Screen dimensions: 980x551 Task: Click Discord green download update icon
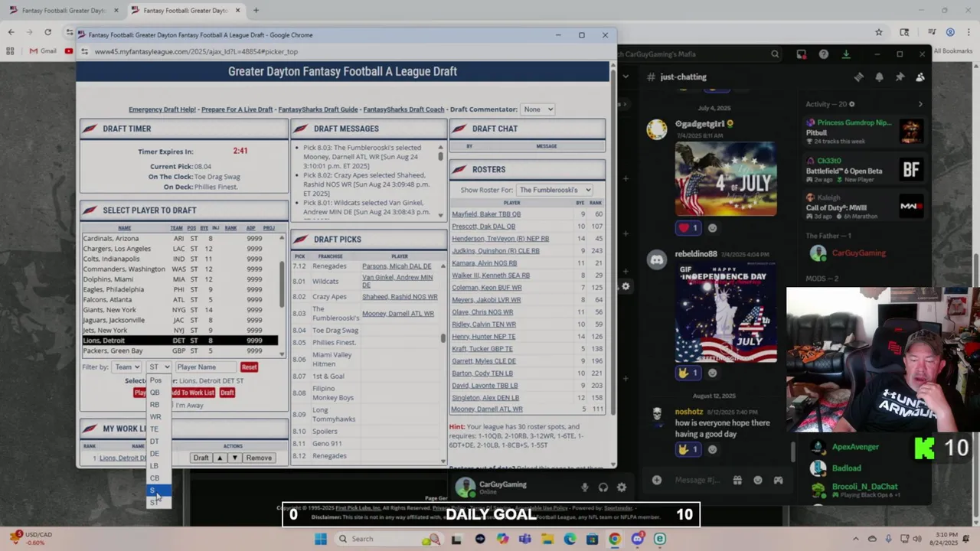[x=846, y=54]
